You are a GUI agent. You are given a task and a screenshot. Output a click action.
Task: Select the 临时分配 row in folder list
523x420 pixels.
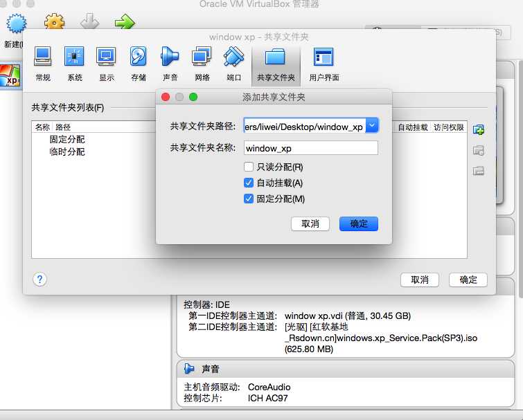tap(67, 152)
